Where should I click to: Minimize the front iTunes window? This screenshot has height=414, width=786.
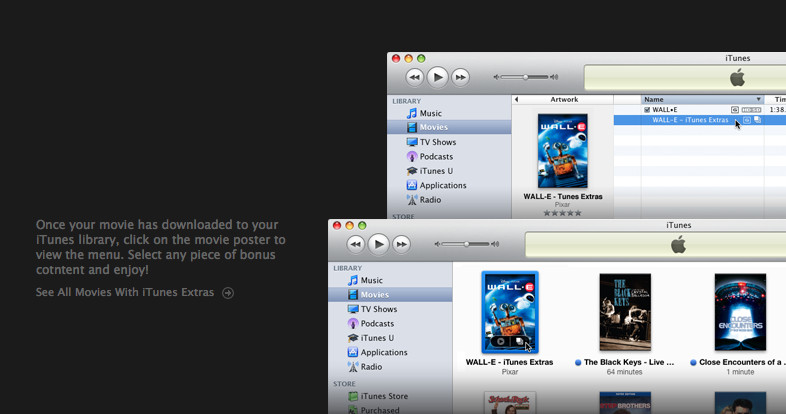(349, 226)
